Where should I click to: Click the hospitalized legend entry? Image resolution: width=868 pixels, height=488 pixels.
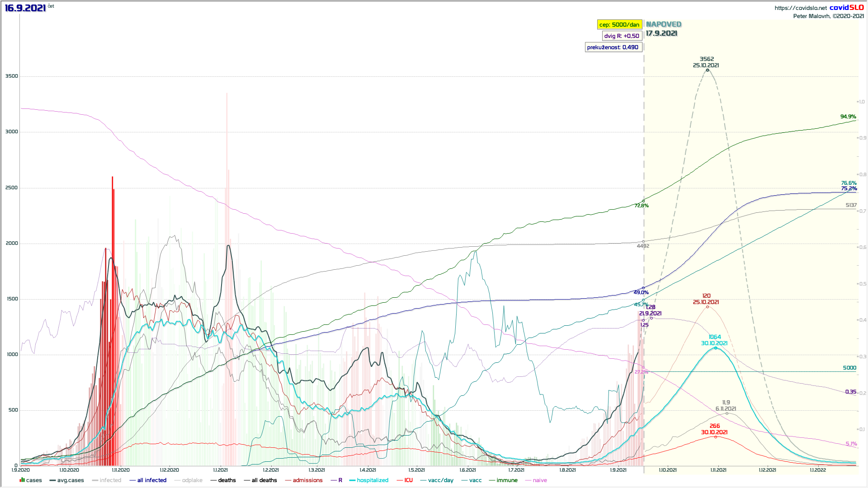(372, 480)
